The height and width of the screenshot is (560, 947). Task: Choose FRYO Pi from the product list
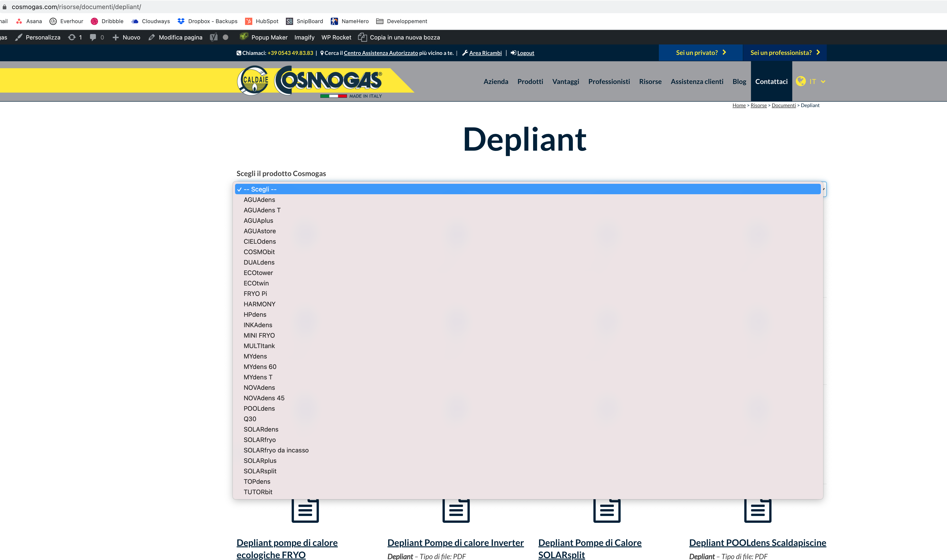click(527, 294)
